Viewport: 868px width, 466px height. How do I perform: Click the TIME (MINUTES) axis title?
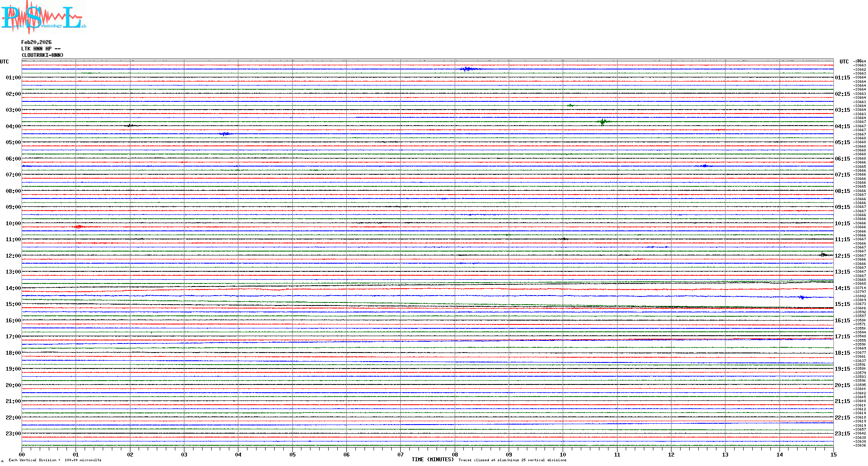432,460
